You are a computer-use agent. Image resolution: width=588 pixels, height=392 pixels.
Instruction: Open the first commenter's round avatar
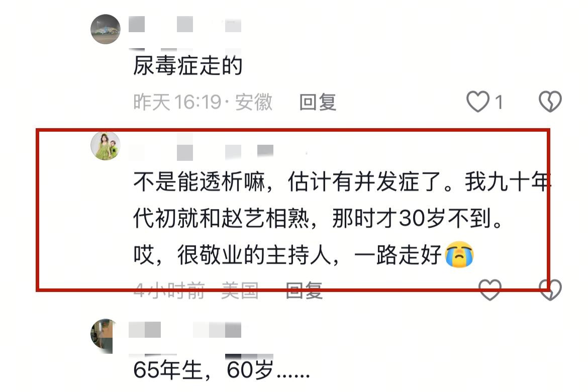coord(106,29)
